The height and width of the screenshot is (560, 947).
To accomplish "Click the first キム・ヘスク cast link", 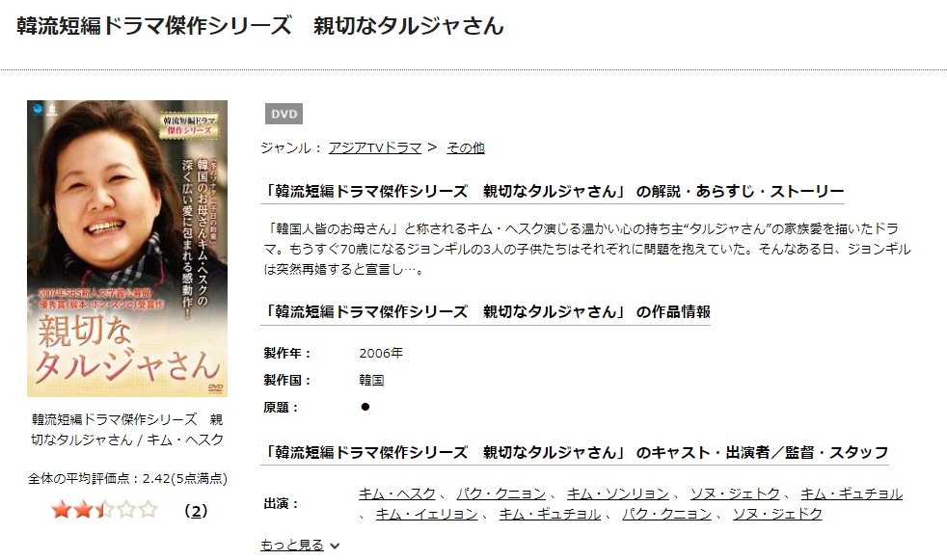I will (396, 493).
